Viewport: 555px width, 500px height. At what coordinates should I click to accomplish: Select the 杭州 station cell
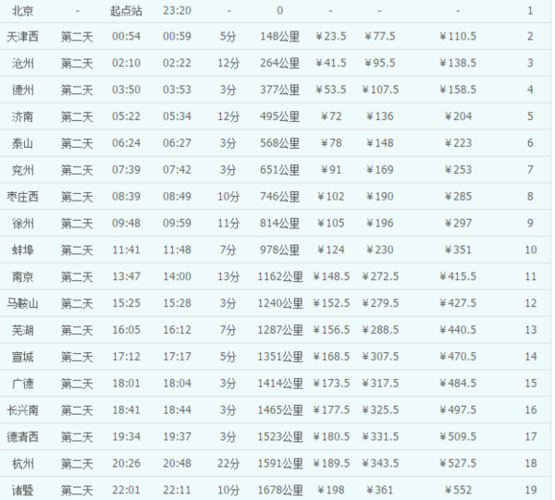point(23,464)
